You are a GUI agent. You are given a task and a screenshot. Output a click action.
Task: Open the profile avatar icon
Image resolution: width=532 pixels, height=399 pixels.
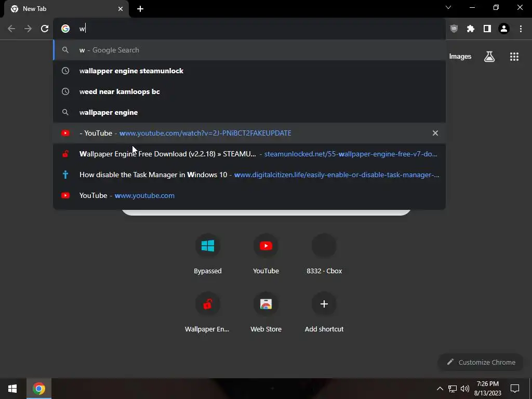click(x=504, y=29)
